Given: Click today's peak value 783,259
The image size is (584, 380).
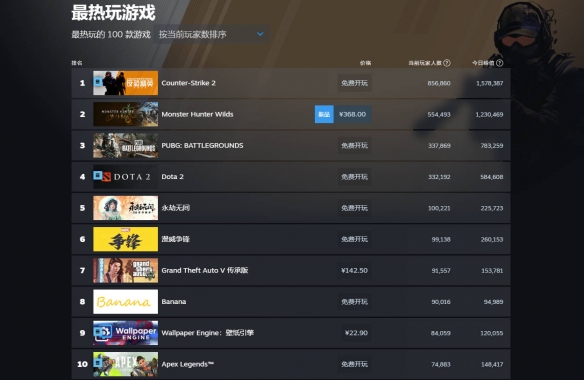Looking at the screenshot, I should 492,146.
